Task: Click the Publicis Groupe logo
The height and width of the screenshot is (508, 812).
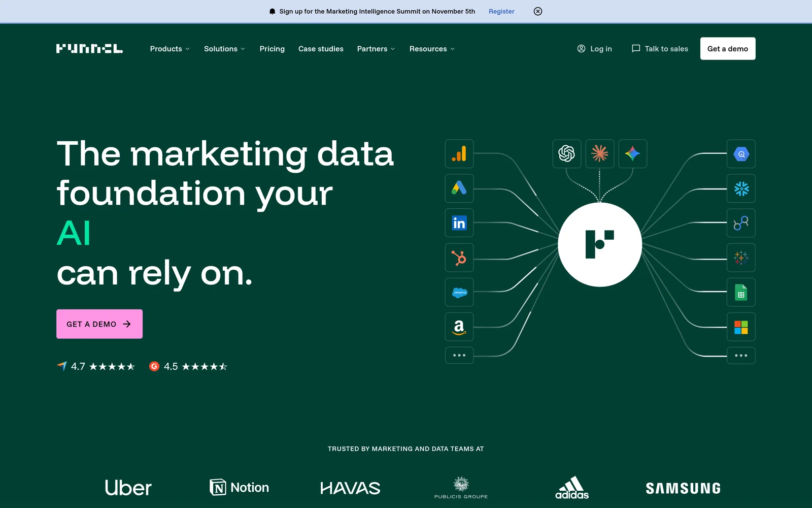Action: 461,488
